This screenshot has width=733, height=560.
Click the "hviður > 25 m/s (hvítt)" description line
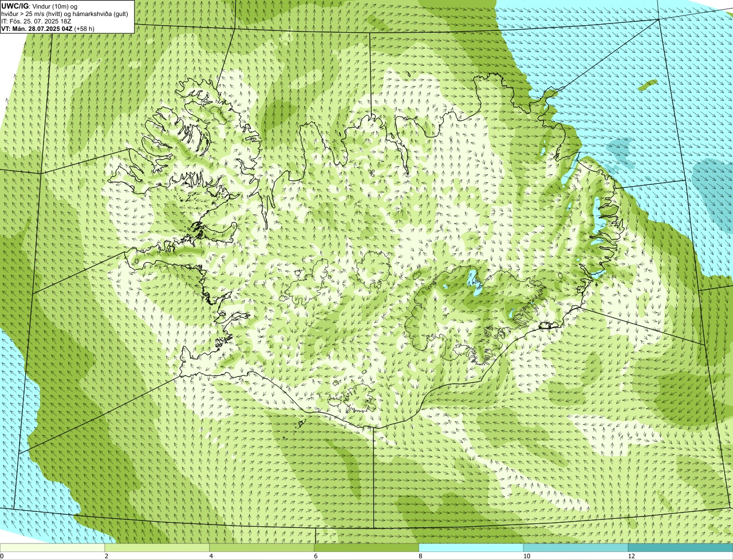click(64, 14)
